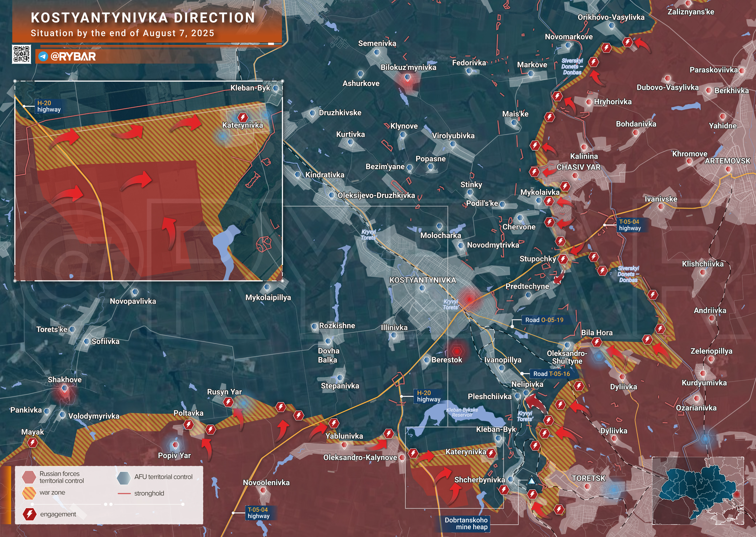Click the Kleban-Bykske Reservoir label
The image size is (756, 537).
(x=462, y=412)
